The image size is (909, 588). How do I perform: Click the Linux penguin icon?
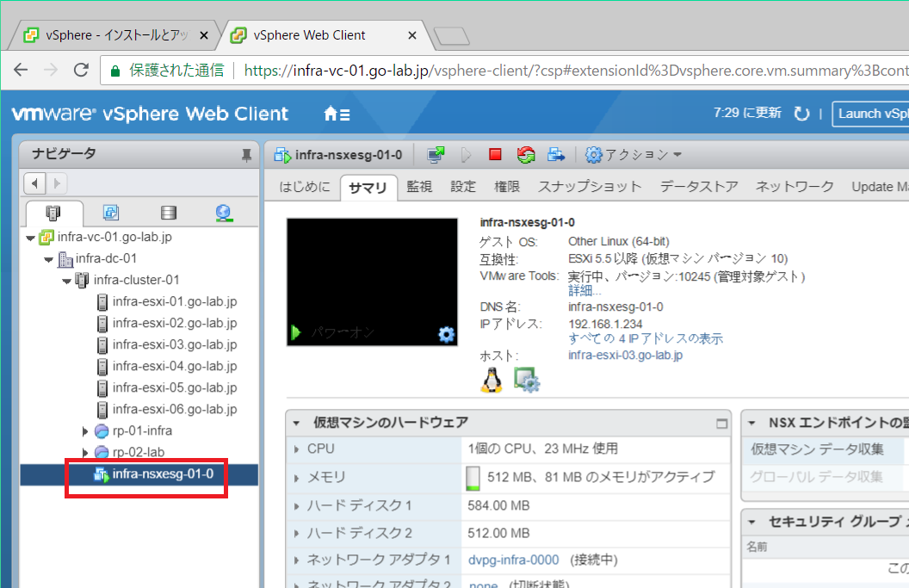(492, 381)
